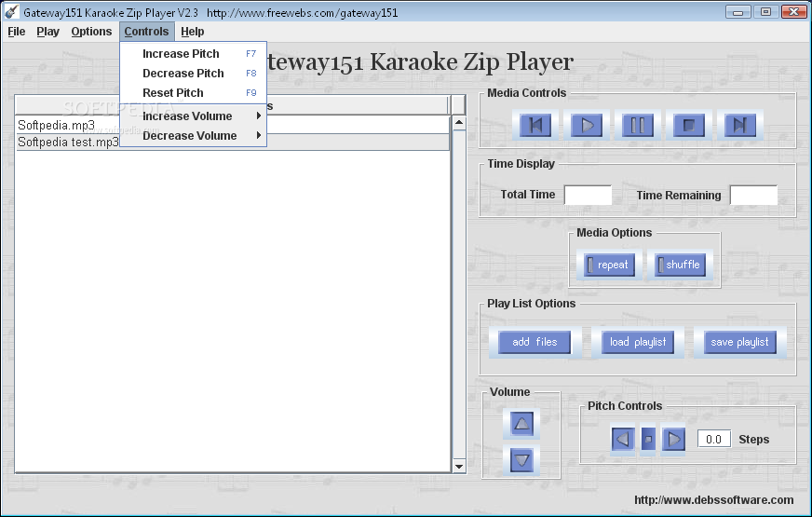812x517 pixels.
Task: Raise volume with the up arrow button
Action: (x=521, y=424)
